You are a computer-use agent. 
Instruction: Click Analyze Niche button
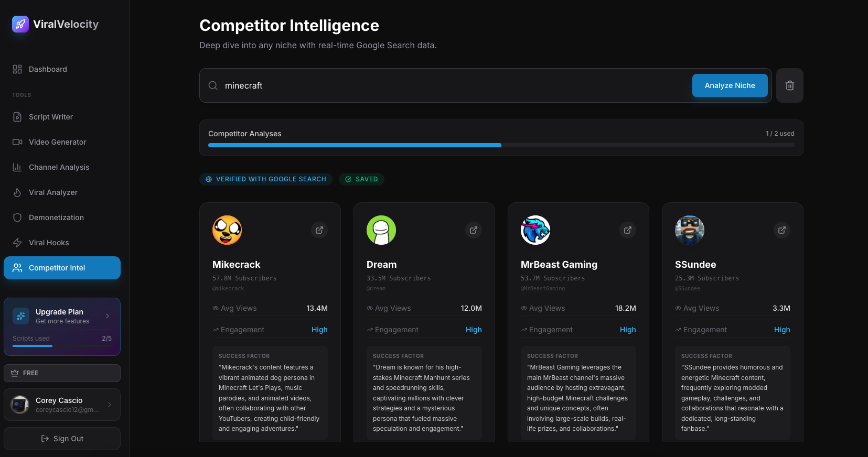tap(730, 85)
